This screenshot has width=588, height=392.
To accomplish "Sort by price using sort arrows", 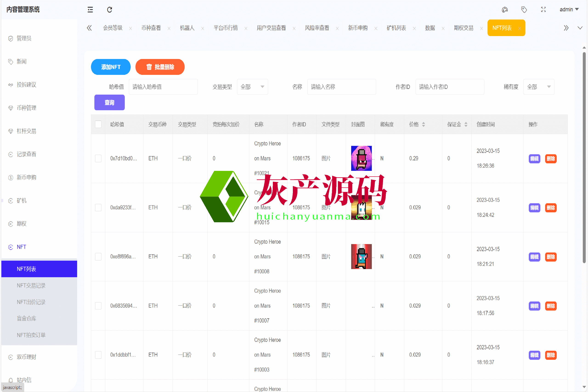I will 424,124.
